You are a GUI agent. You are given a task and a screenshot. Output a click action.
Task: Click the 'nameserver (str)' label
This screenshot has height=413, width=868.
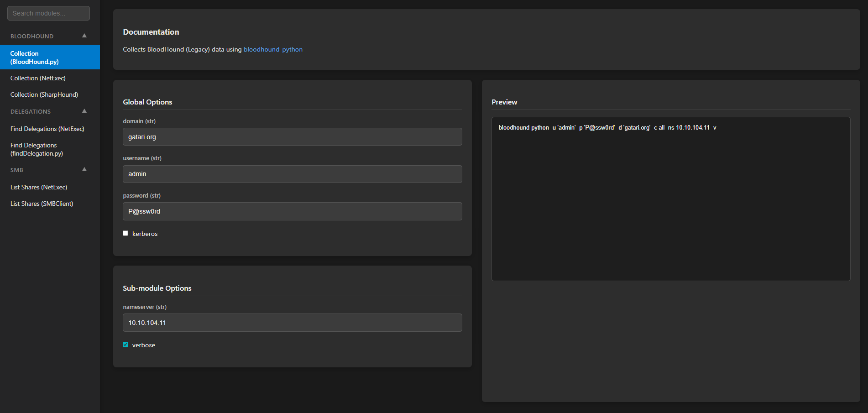tap(145, 307)
